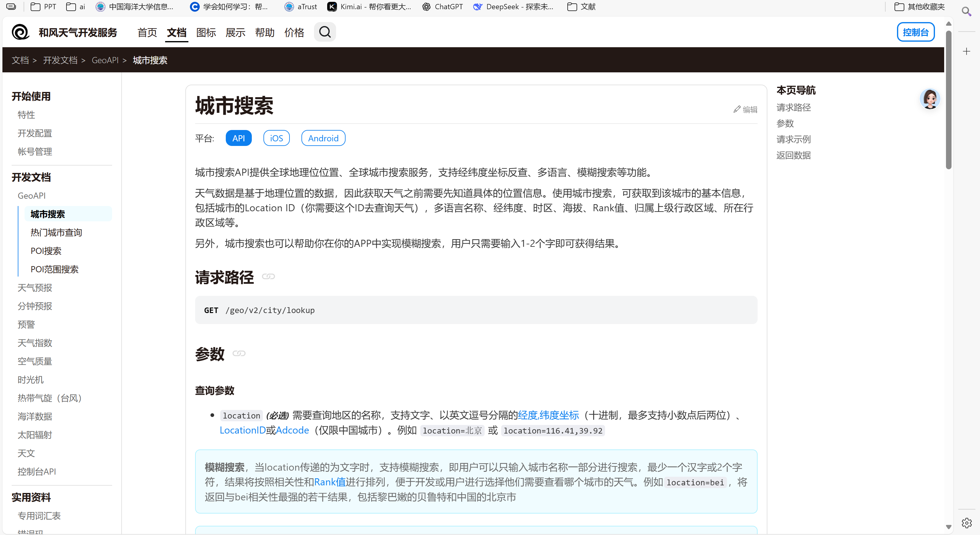Open the Kimi.ai bookmark
The width and height of the screenshot is (980, 535).
[x=369, y=6]
